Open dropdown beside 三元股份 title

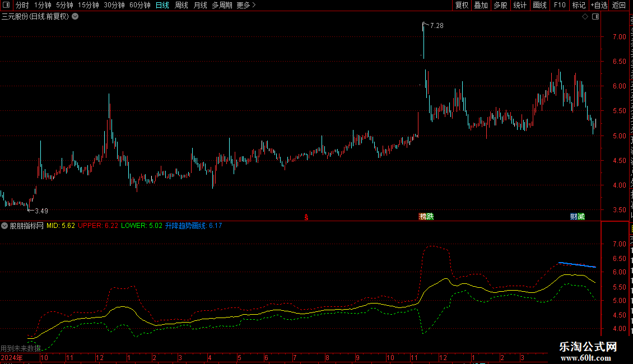click(x=75, y=17)
